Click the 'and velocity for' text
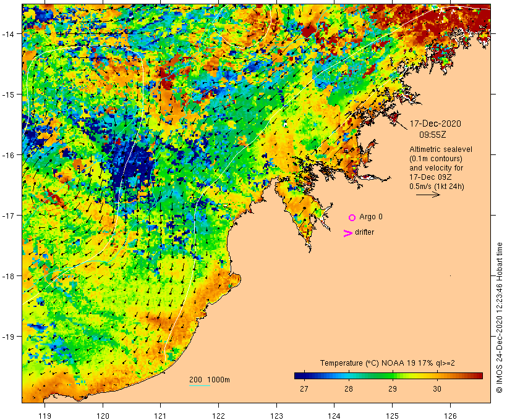 point(436,167)
